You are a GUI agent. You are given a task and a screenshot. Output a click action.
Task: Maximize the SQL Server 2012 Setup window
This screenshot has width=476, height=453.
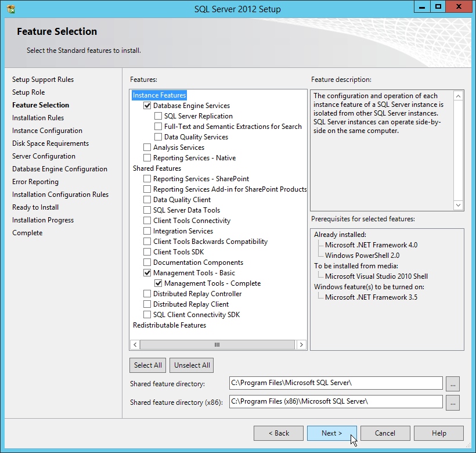coord(438,7)
